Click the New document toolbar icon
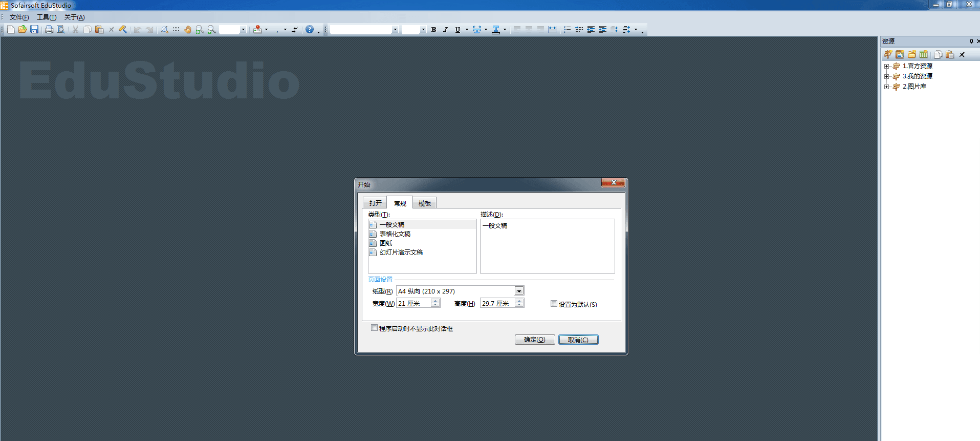The height and width of the screenshot is (441, 980). click(11, 30)
